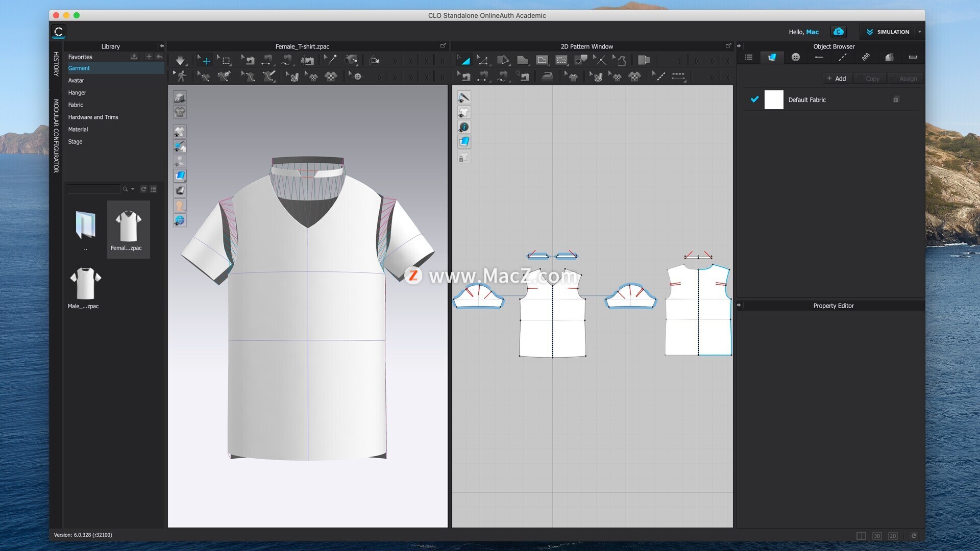The height and width of the screenshot is (551, 980).
Task: Toggle 2D window blue fabric texture display
Action: [x=464, y=142]
